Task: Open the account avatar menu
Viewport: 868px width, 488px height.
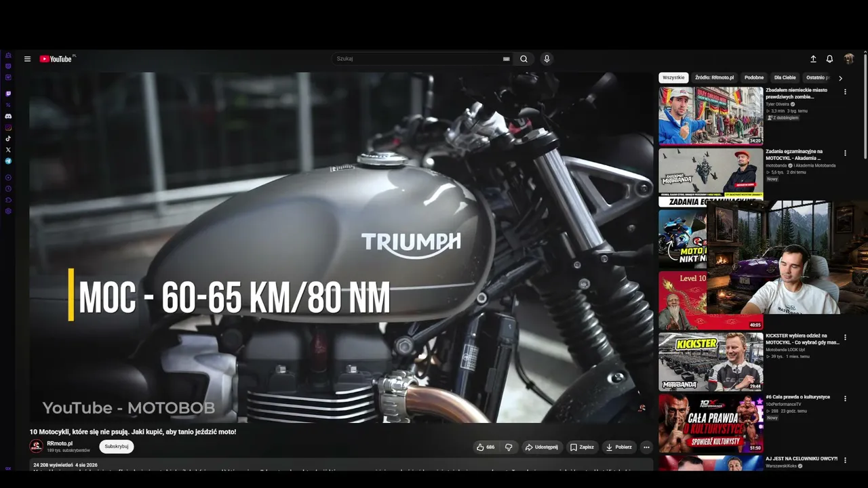Action: point(849,59)
